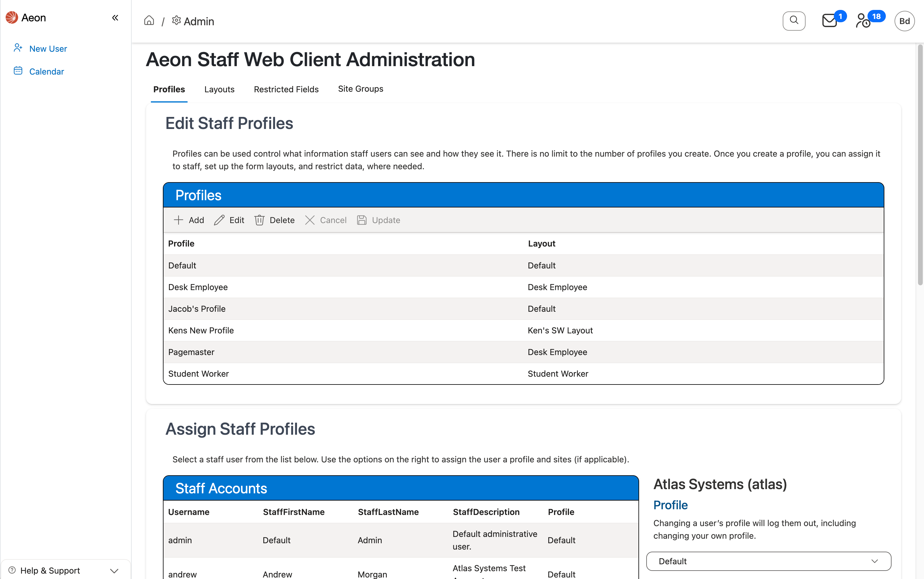The width and height of the screenshot is (924, 579).
Task: Open the New User page from the sidebar
Action: click(x=48, y=48)
